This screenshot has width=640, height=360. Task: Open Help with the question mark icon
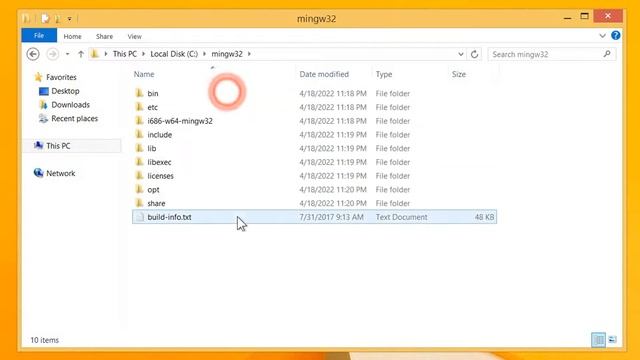(616, 36)
